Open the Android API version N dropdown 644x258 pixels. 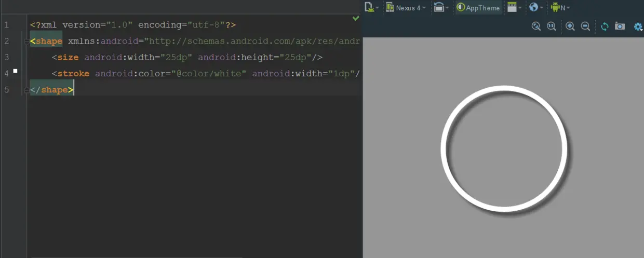click(560, 7)
